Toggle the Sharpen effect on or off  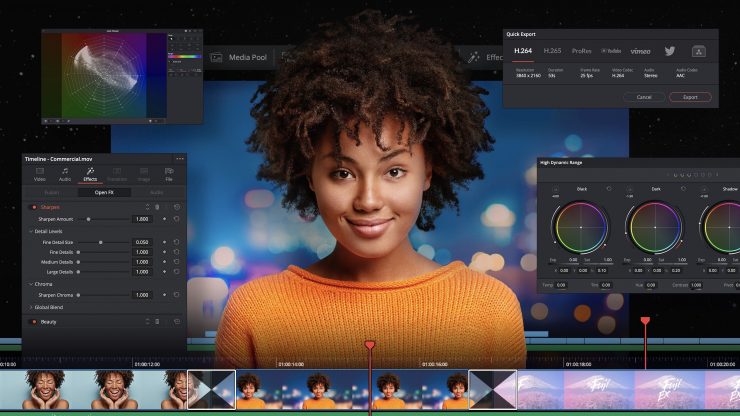pyautogui.click(x=33, y=207)
